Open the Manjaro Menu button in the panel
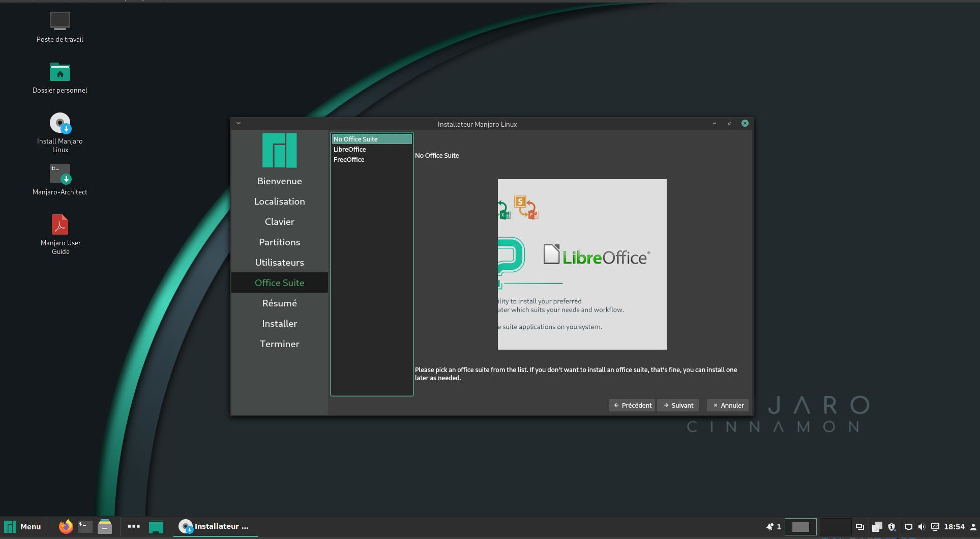 (23, 527)
